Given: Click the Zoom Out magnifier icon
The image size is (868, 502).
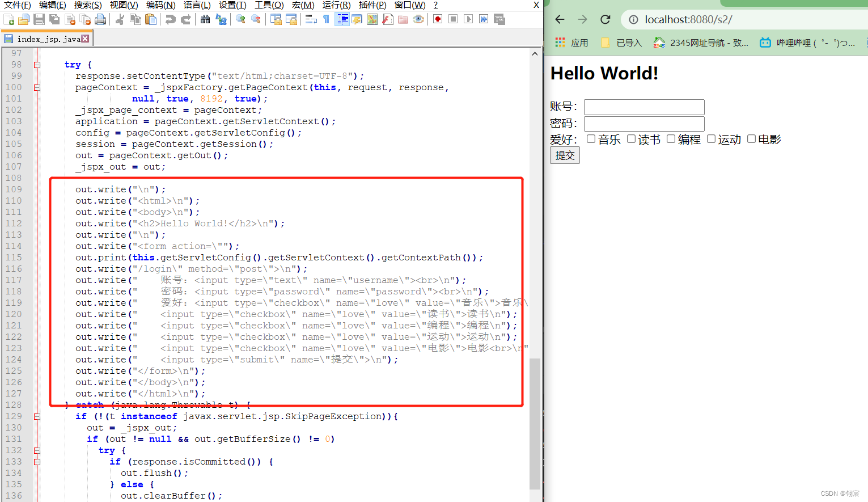Looking at the screenshot, I should (256, 20).
